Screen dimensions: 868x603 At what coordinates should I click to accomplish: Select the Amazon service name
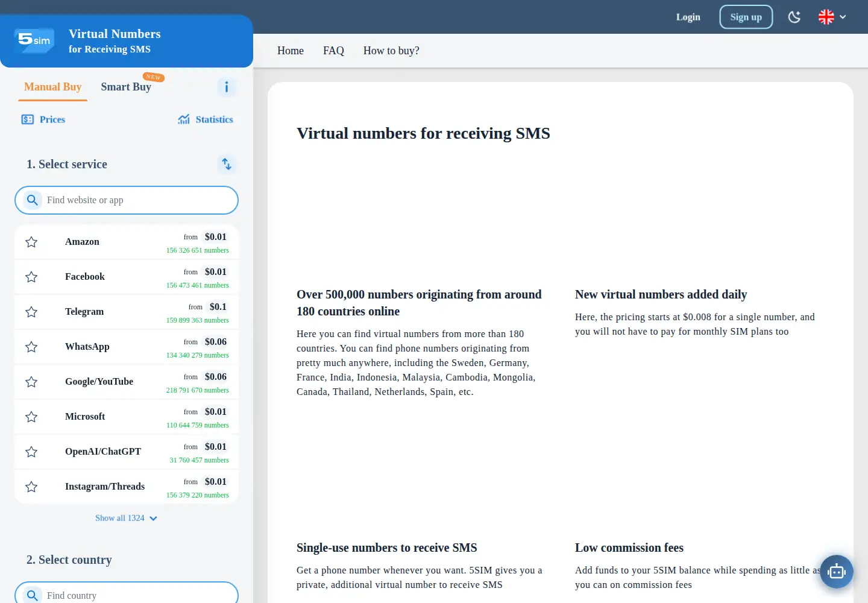click(82, 242)
